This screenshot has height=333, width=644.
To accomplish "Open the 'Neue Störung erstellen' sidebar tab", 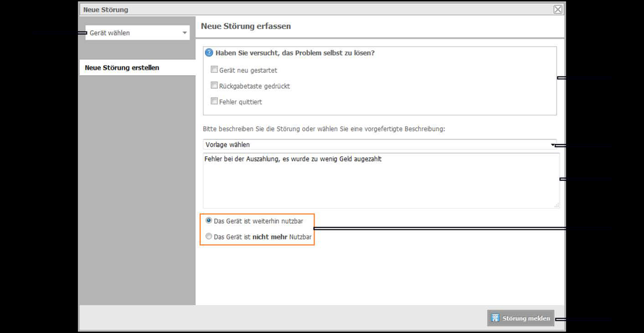I will click(137, 68).
